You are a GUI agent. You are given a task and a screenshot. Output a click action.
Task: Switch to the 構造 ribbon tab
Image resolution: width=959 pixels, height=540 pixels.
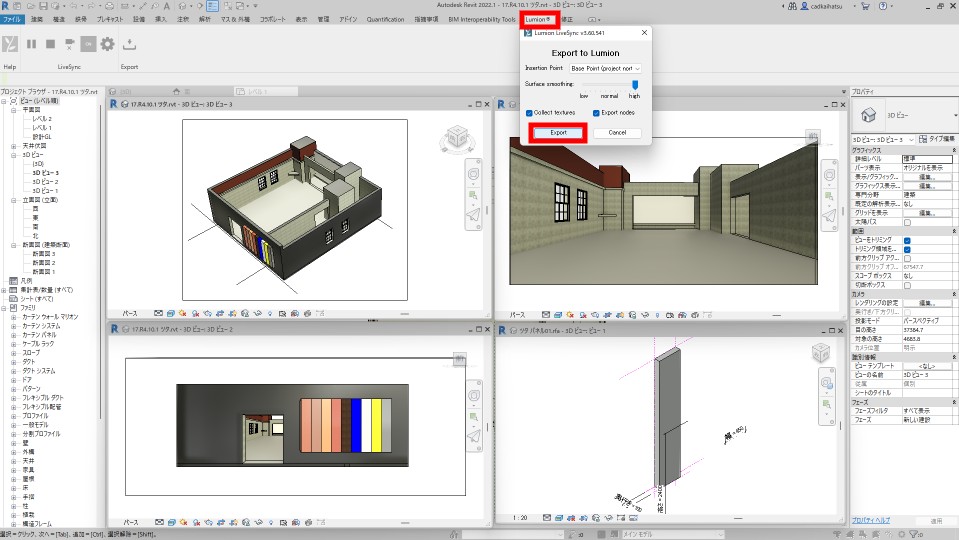coord(59,20)
